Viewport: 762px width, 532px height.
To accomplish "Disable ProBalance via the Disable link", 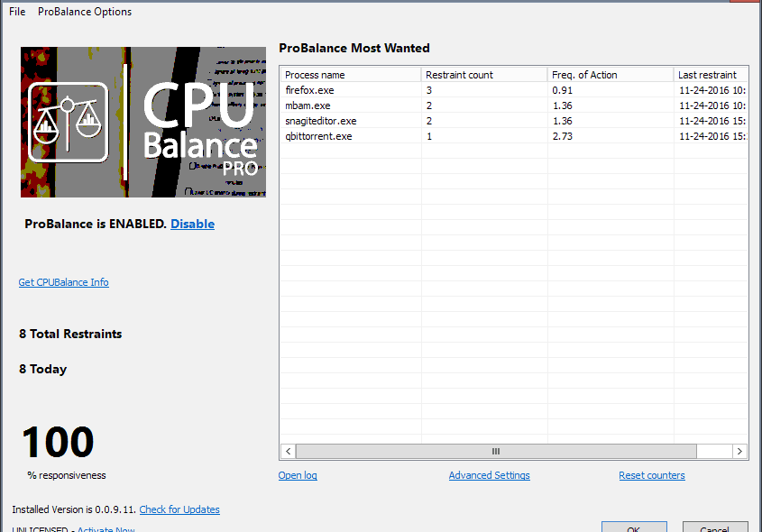I will [x=192, y=224].
